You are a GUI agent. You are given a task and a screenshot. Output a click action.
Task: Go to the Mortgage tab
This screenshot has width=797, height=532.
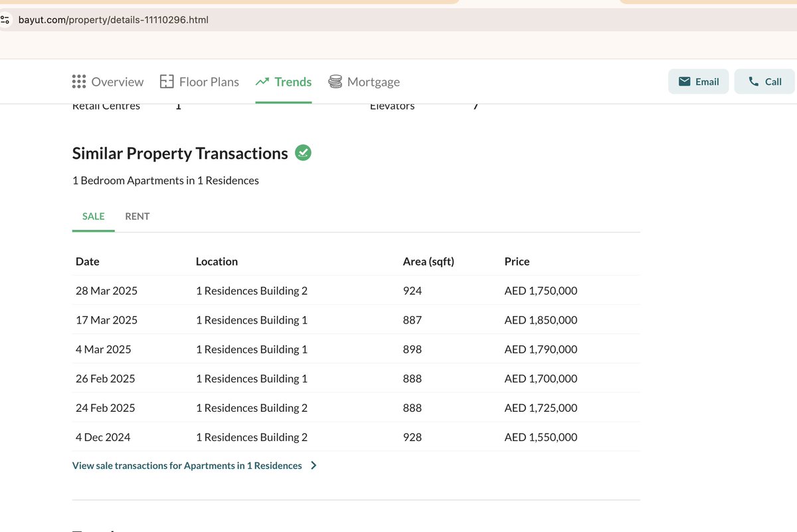(x=364, y=82)
